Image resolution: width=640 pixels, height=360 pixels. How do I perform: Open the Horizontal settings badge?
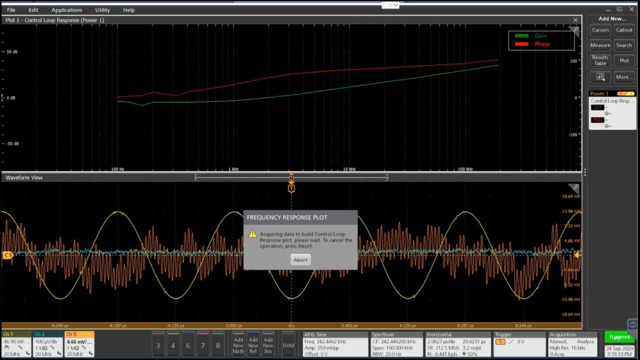(x=458, y=344)
